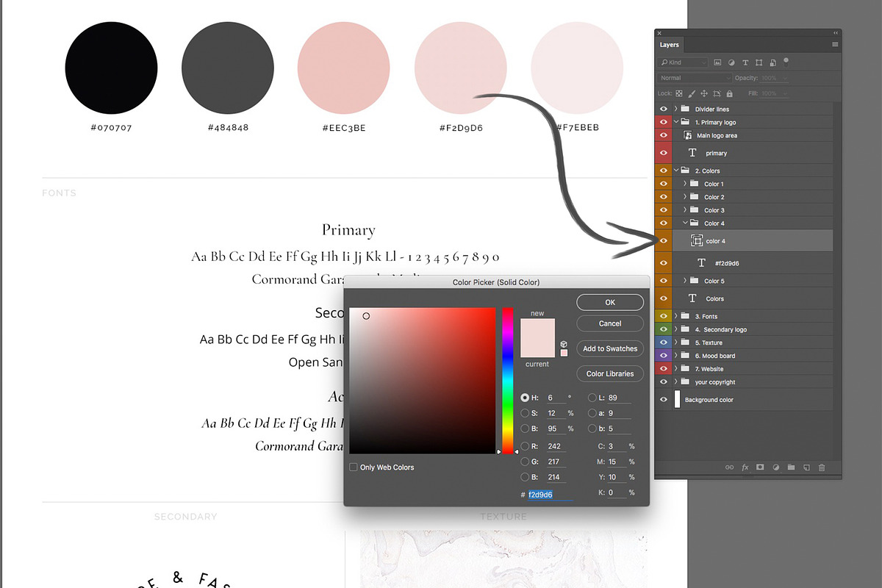Collapse the 1. Primary logo group
Image resolution: width=882 pixels, height=588 pixels.
(675, 122)
